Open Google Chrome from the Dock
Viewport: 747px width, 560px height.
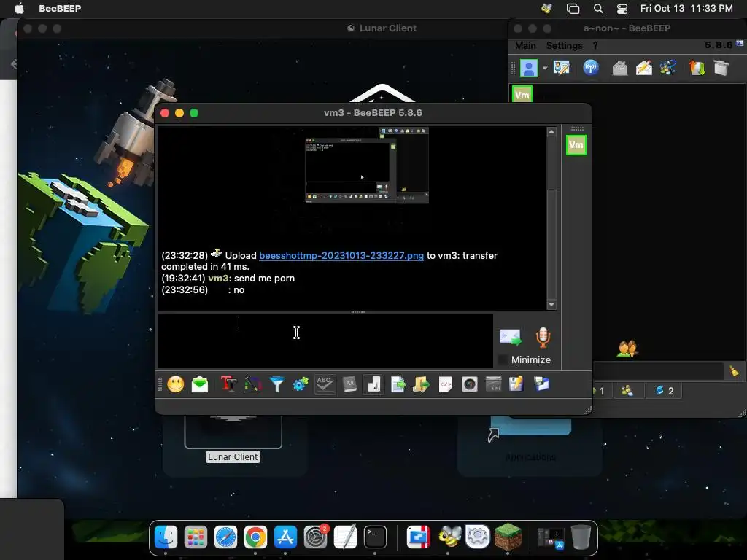(x=255, y=537)
